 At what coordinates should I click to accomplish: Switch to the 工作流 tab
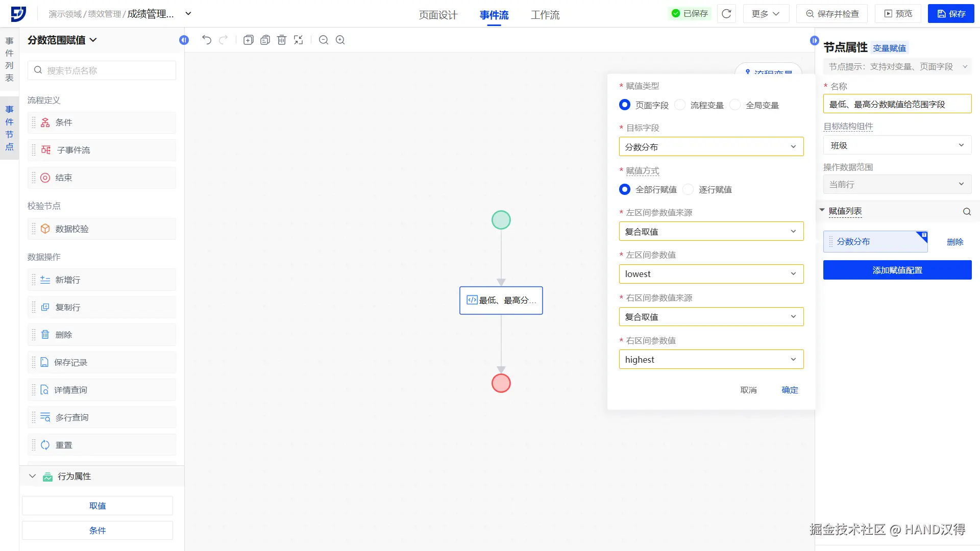click(545, 15)
